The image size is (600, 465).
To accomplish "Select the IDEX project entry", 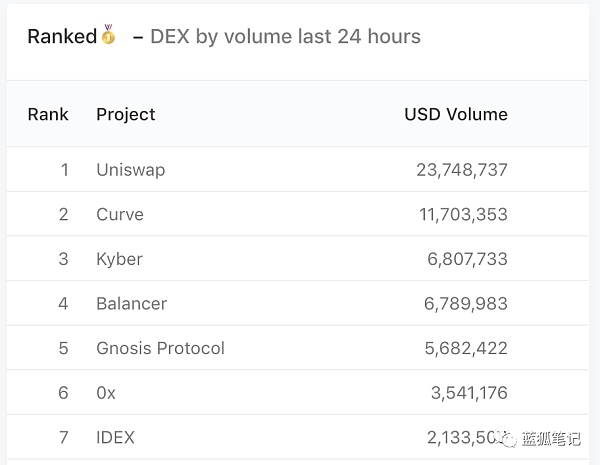I will point(116,437).
